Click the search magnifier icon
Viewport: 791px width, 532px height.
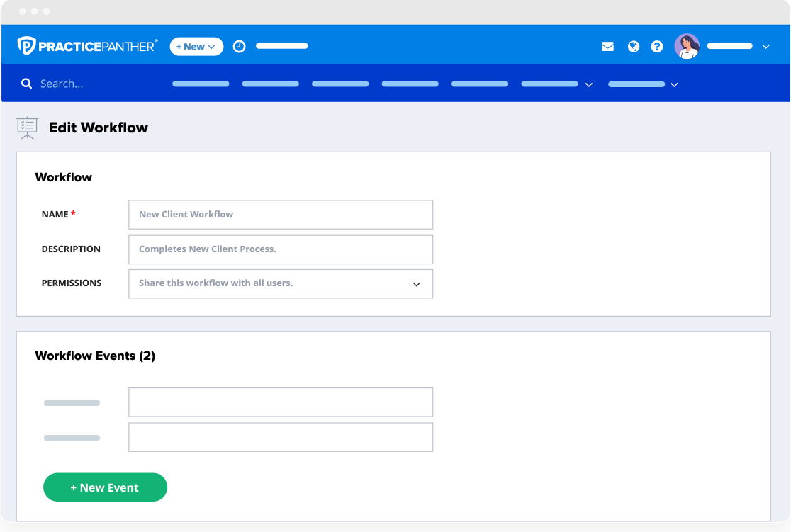coord(27,84)
